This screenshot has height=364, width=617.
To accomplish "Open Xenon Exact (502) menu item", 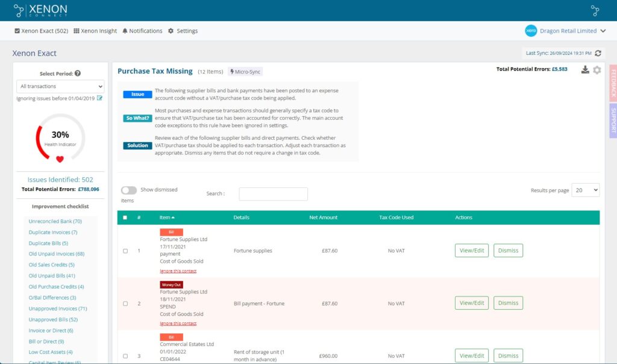I will point(42,31).
